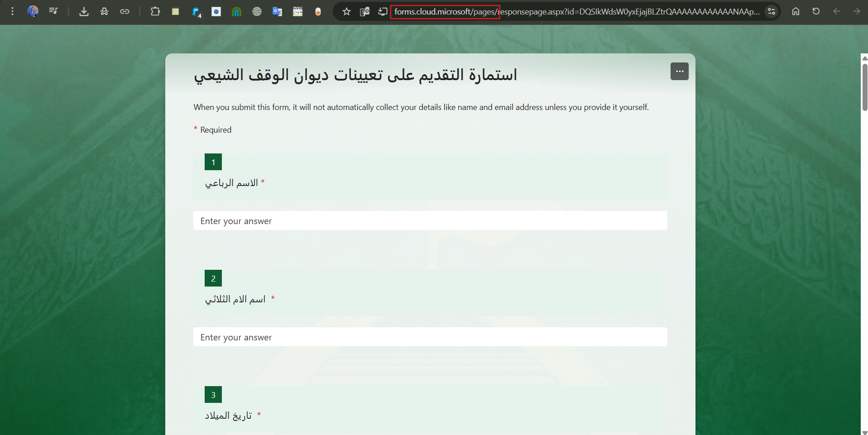
Task: Go to homepage using the home icon
Action: [x=796, y=11]
